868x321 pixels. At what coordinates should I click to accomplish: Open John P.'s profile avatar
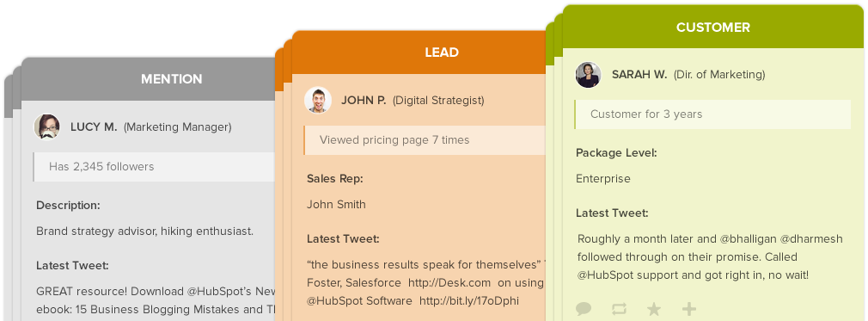(318, 101)
